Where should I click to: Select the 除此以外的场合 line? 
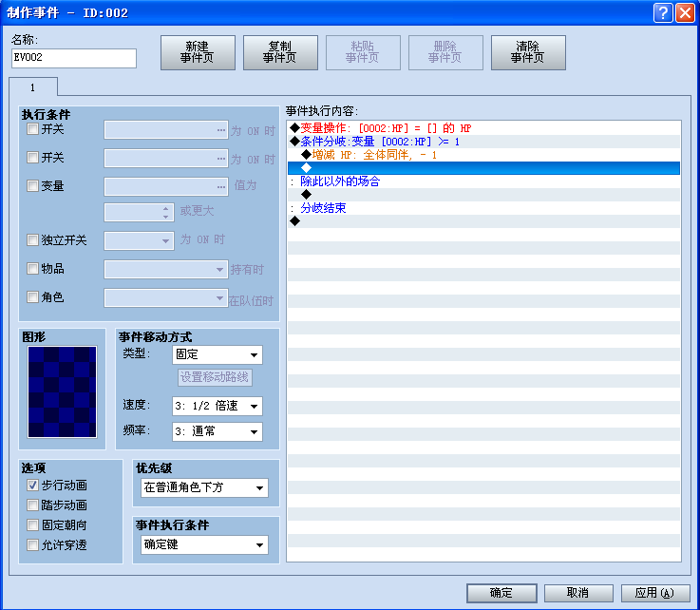click(484, 181)
